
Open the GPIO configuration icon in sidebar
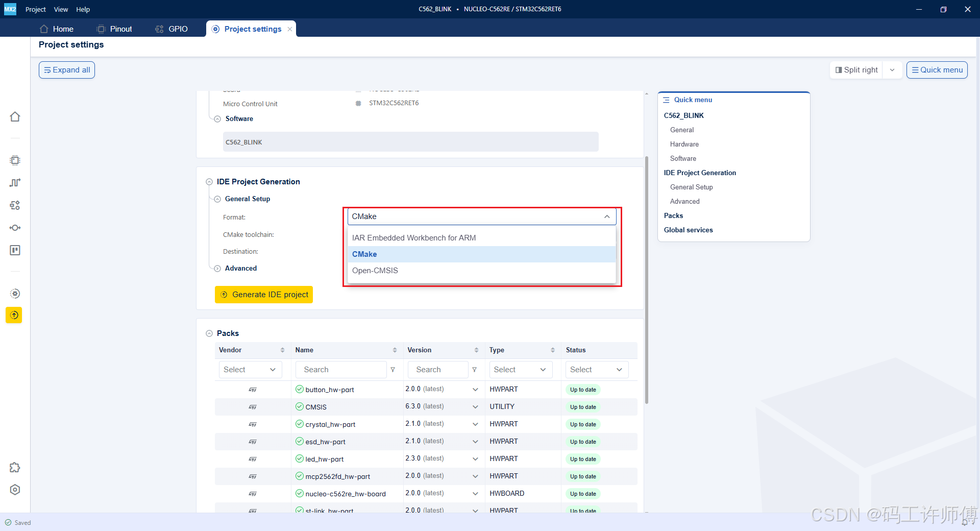[x=15, y=205]
